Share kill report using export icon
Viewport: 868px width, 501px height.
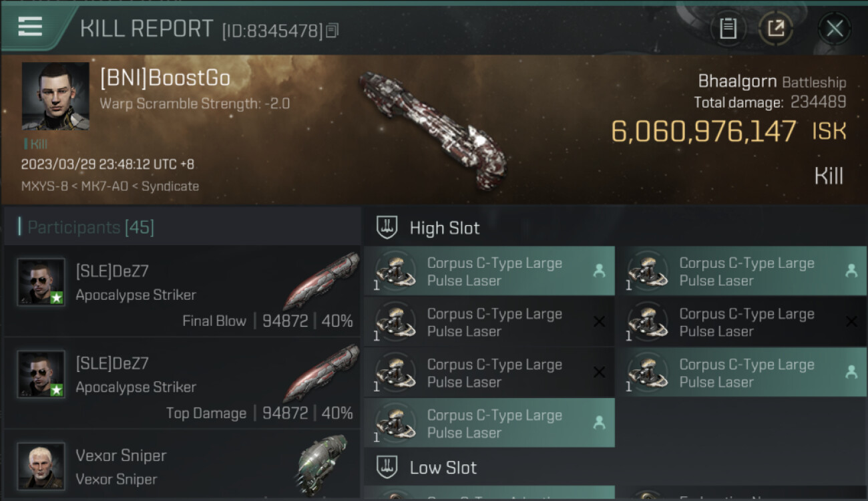pos(776,29)
